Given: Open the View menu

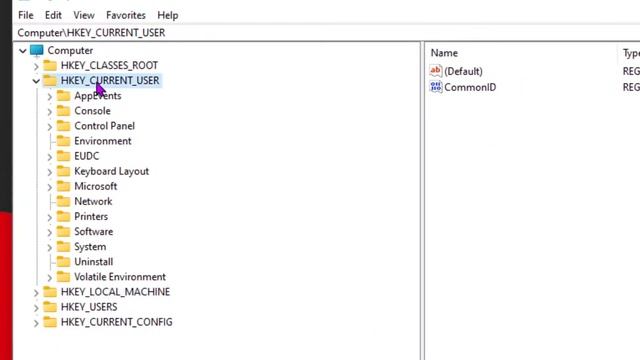Looking at the screenshot, I should pyautogui.click(x=84, y=16).
